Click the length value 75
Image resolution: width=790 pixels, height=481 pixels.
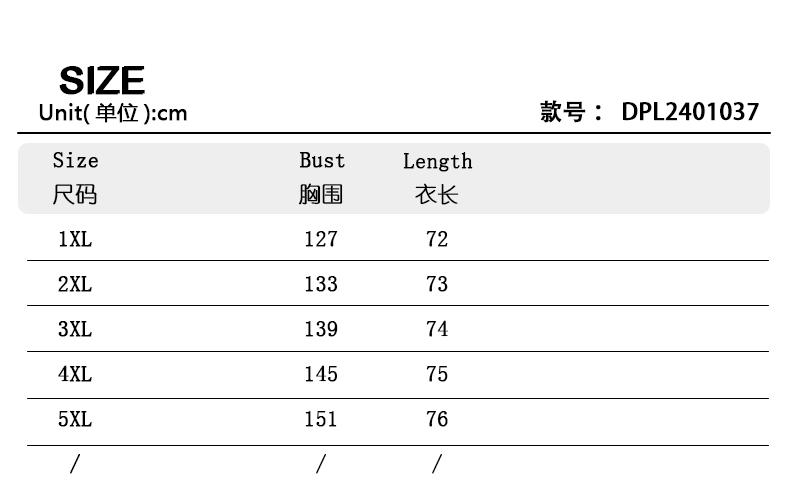click(437, 374)
